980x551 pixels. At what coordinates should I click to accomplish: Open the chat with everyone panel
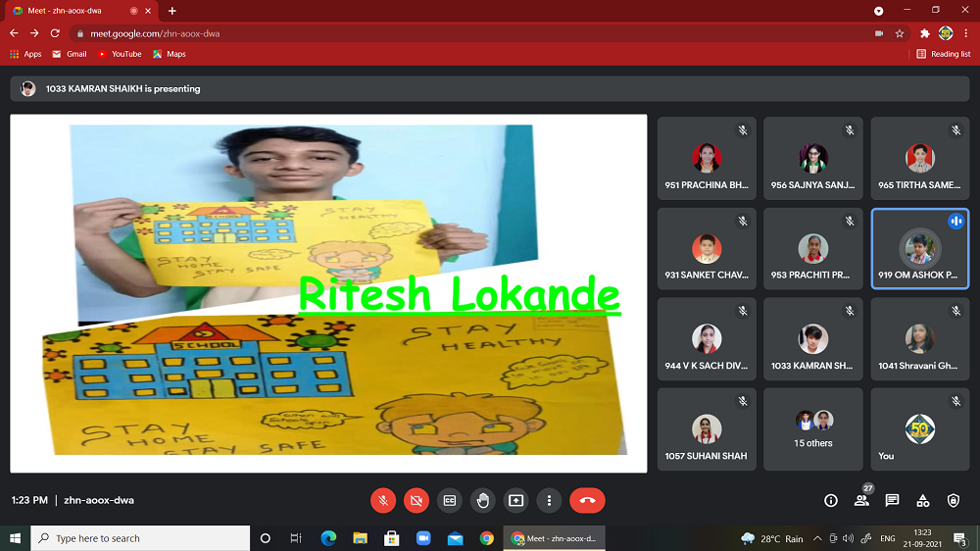[x=892, y=500]
